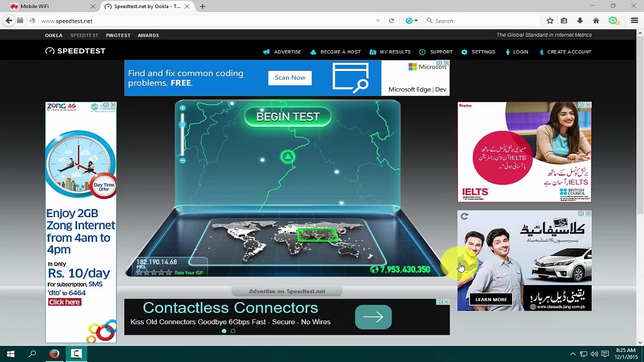Screen dimensions: 644x362
Task: Close the Contactless Connectors ad X
Action: point(446,302)
